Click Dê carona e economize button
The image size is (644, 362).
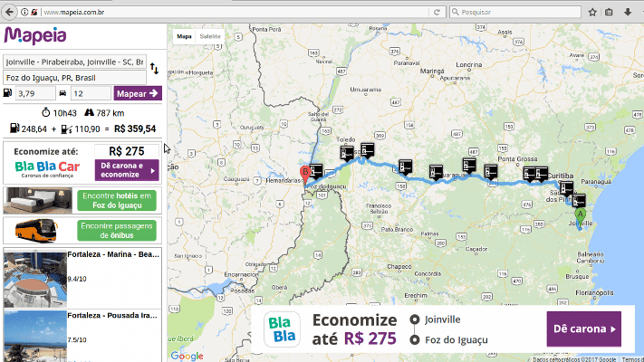point(127,170)
